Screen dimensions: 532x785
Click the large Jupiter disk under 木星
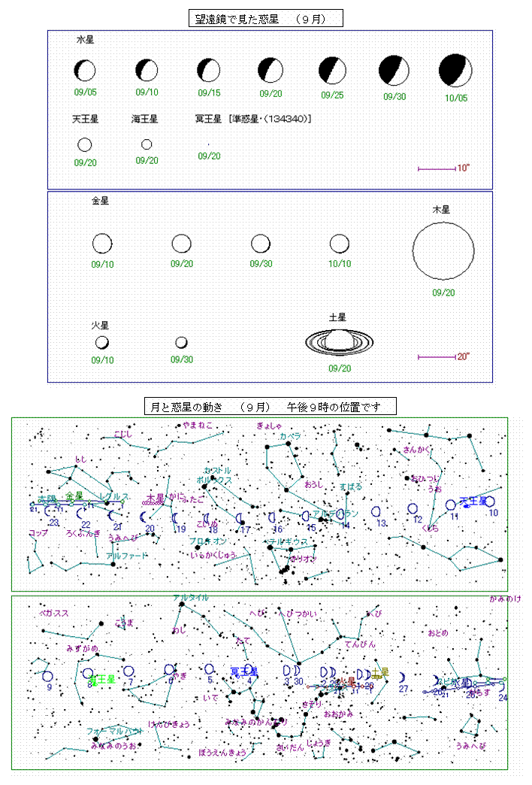click(443, 251)
